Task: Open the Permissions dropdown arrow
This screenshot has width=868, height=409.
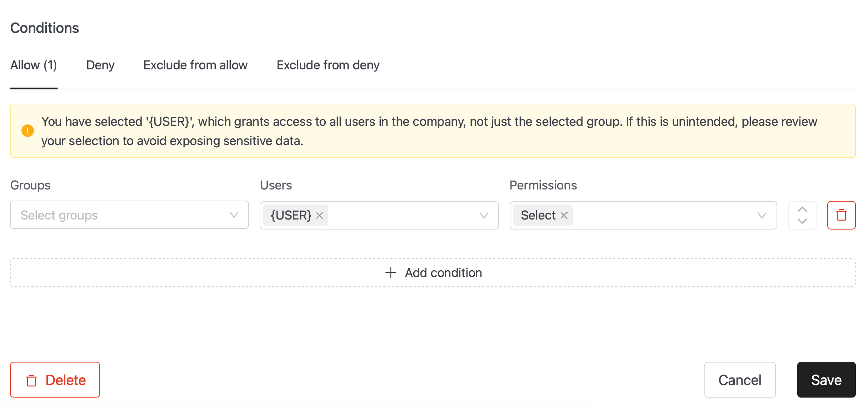Action: (x=762, y=215)
